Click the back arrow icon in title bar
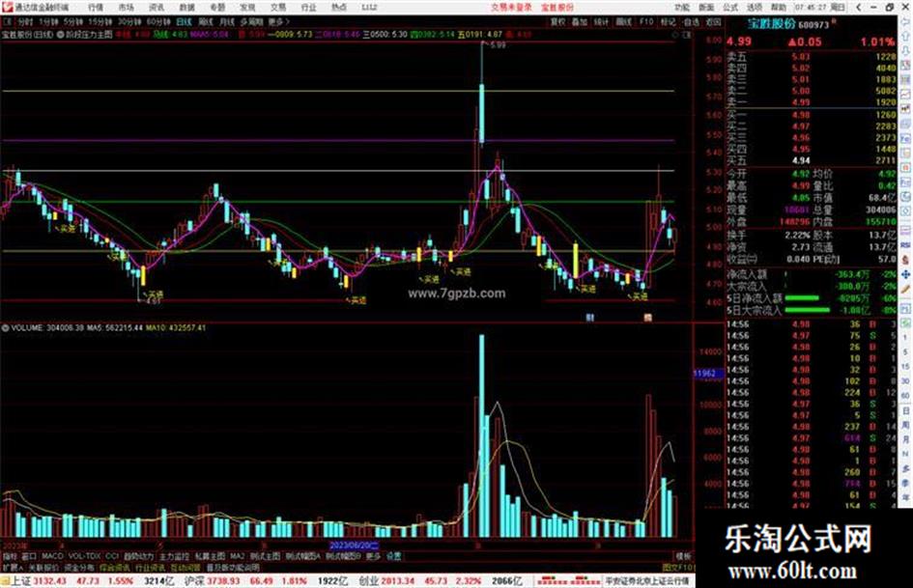The height and width of the screenshot is (588, 913). (858, 8)
